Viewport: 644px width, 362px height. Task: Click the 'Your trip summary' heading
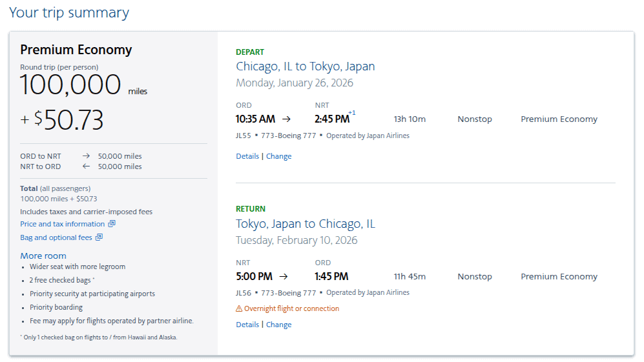[69, 13]
